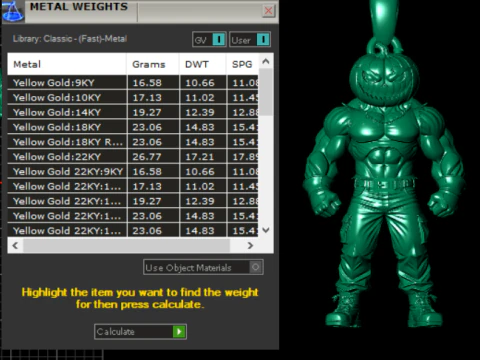Viewport: 480px width, 360px height.
Task: Click DWT 14.83 in Yellow Gold:18KY row
Action: 200,127
